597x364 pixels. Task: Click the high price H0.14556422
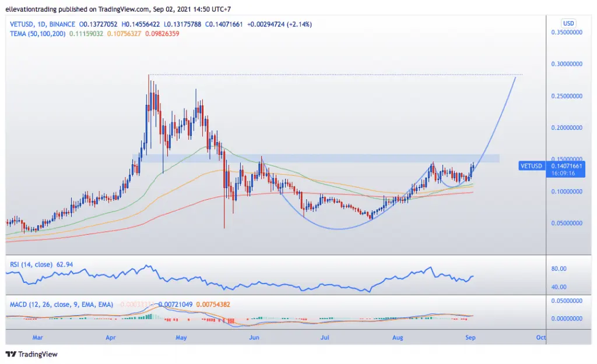click(141, 24)
